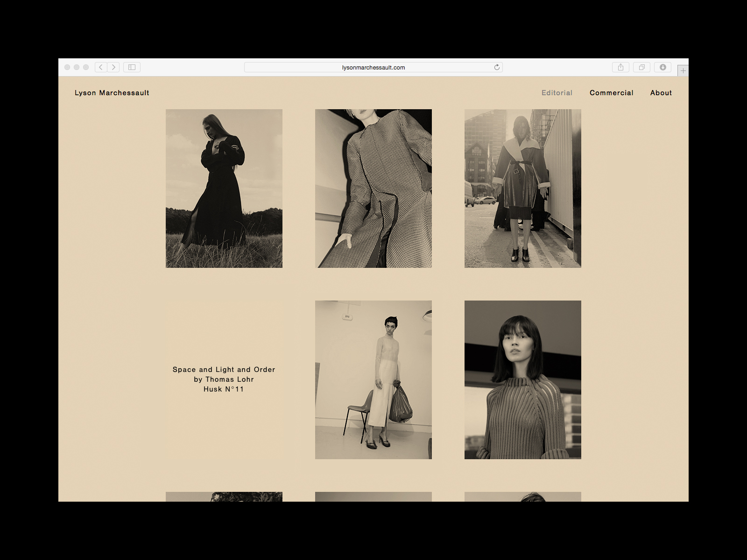Screen dimensions: 747x560
Task: Click the lysonmarchessault.com address bar
Action: [373, 67]
